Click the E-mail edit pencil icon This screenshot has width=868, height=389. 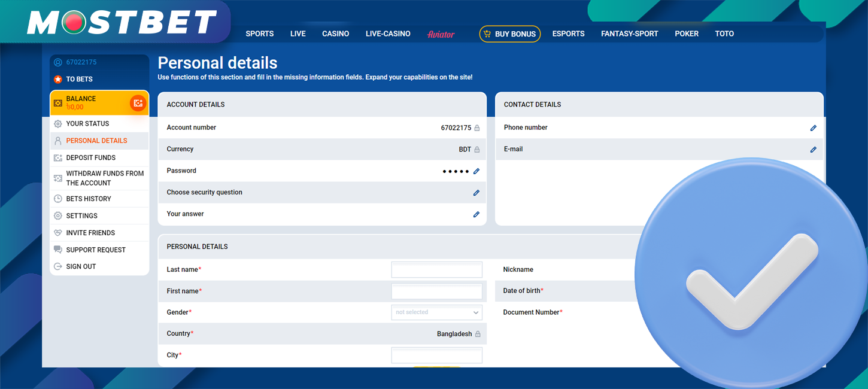point(813,149)
